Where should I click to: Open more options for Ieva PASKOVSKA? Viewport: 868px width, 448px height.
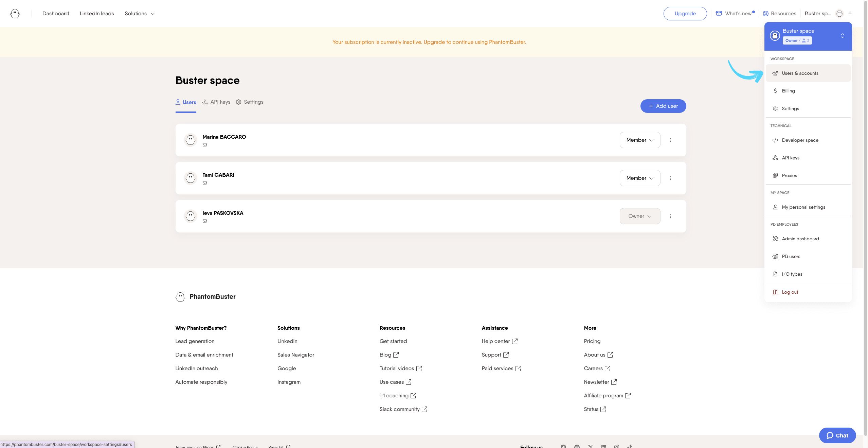click(670, 216)
